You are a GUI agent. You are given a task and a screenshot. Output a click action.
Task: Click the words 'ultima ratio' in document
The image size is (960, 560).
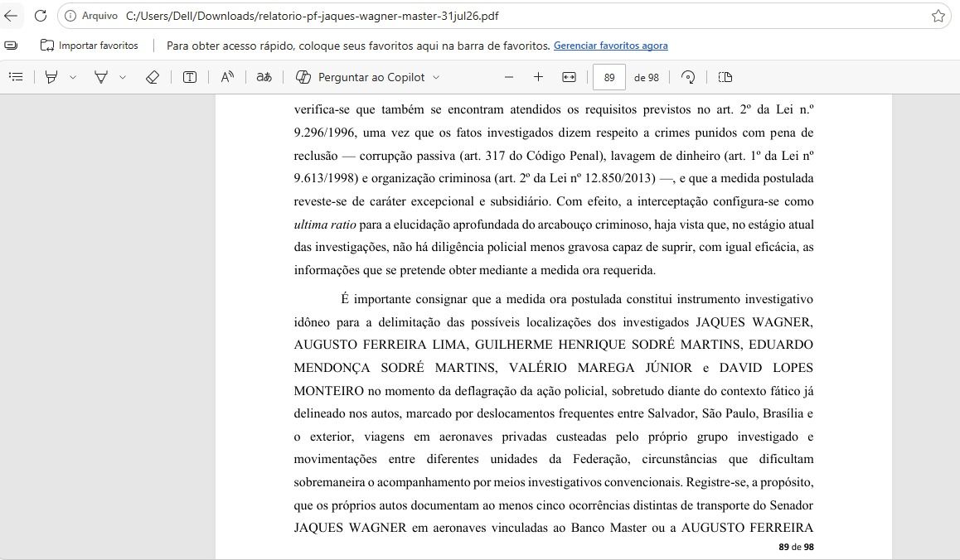325,224
